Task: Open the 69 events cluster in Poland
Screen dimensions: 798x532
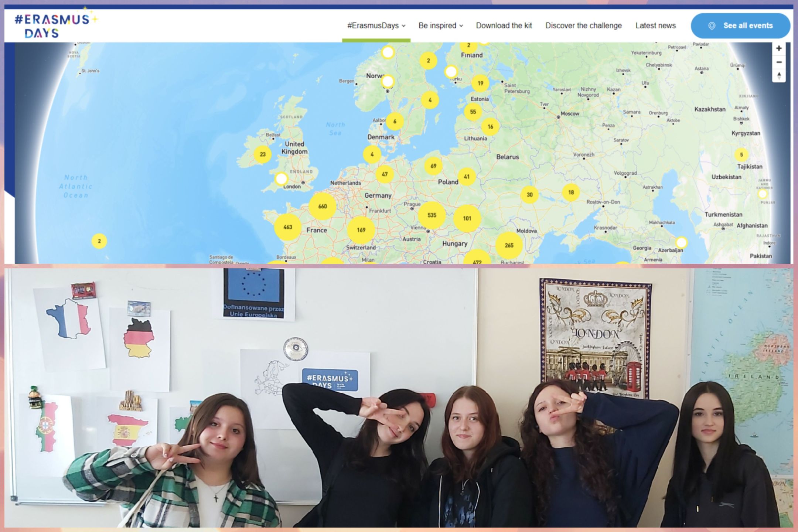Action: coord(433,166)
